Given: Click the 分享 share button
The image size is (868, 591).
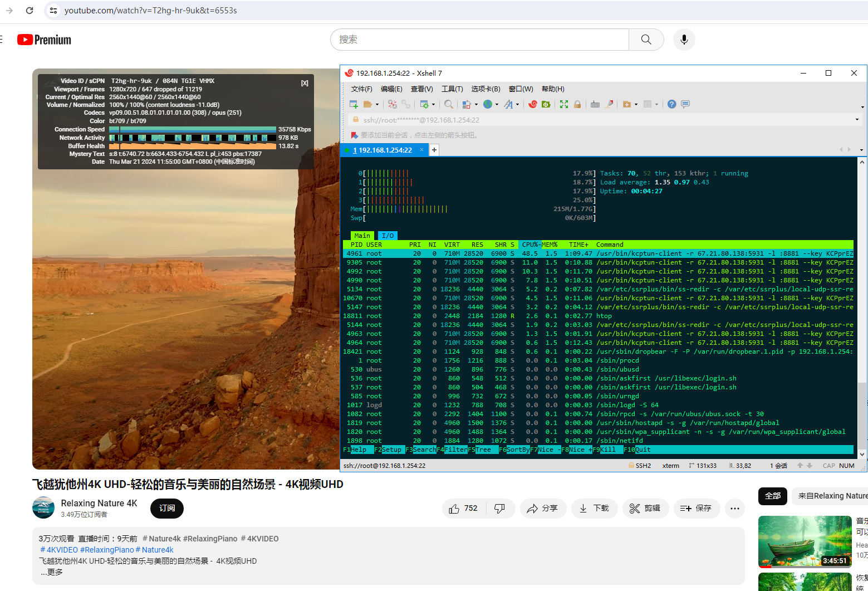Looking at the screenshot, I should (543, 508).
